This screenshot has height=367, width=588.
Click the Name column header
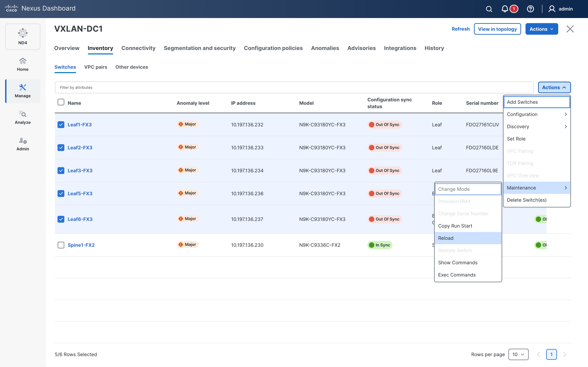74,103
